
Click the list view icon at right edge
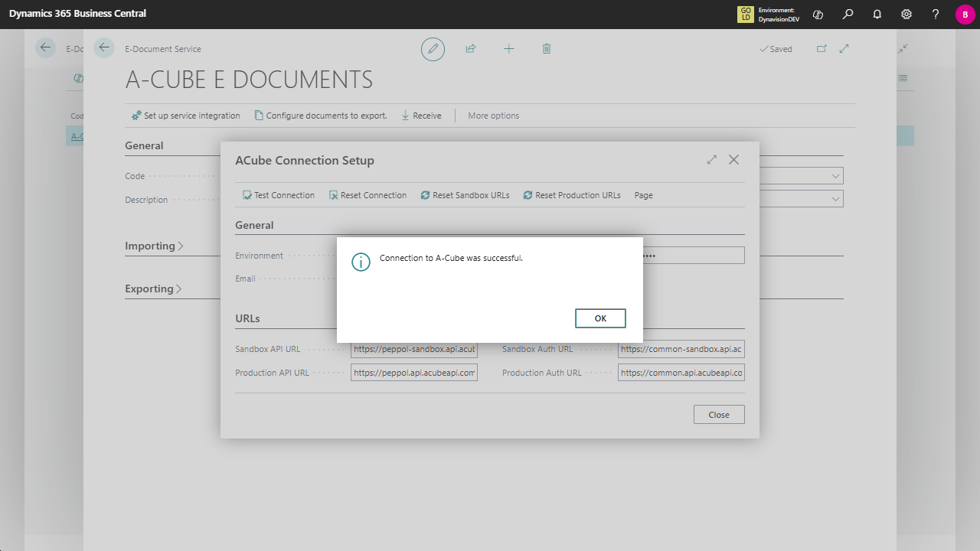point(903,78)
